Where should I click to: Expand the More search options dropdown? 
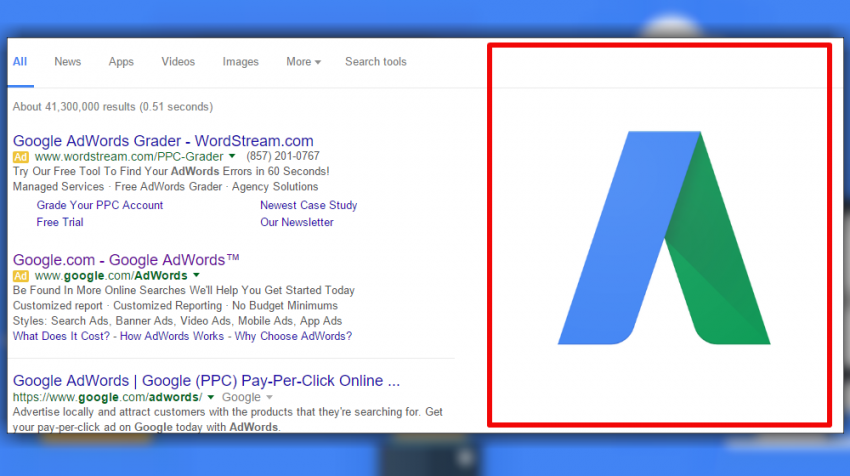(303, 62)
